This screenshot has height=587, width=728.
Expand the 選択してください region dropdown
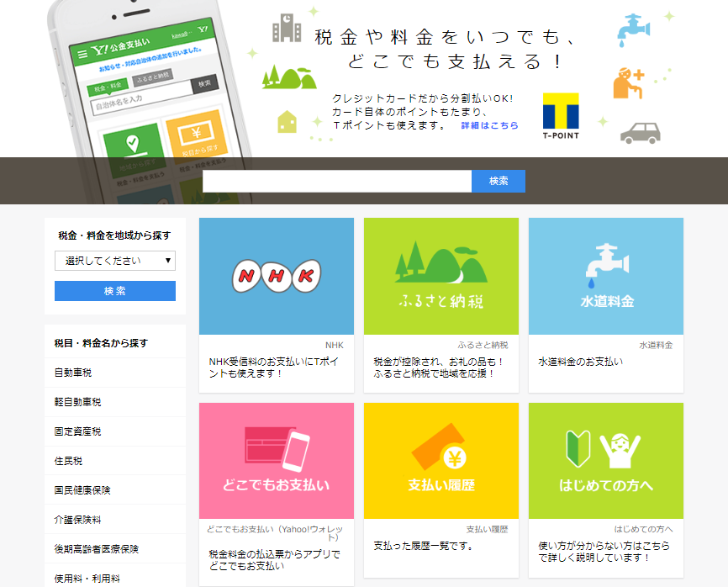115,261
